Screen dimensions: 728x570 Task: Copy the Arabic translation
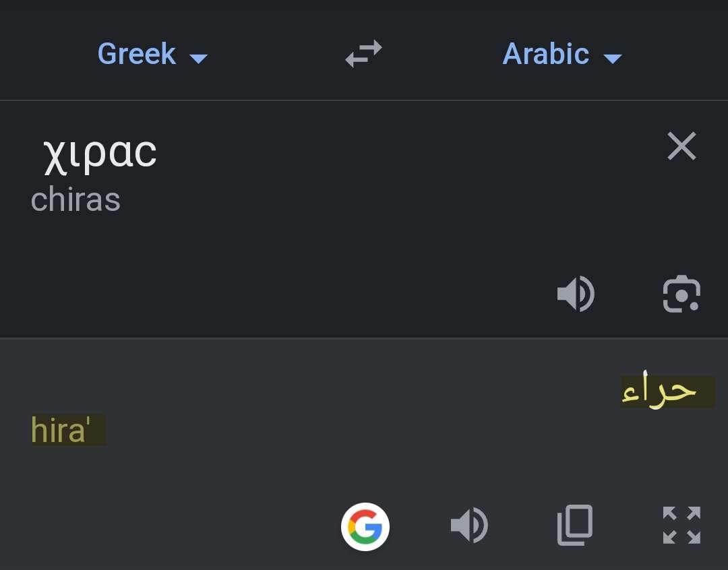pyautogui.click(x=575, y=525)
